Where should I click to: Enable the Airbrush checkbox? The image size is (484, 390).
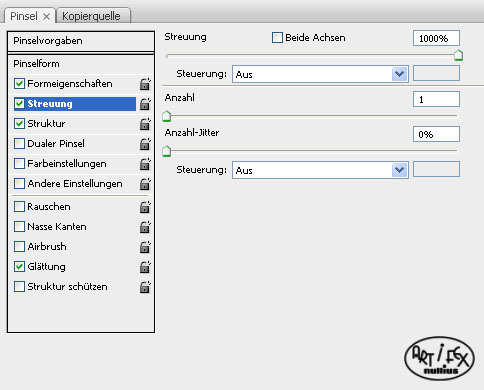pos(19,247)
